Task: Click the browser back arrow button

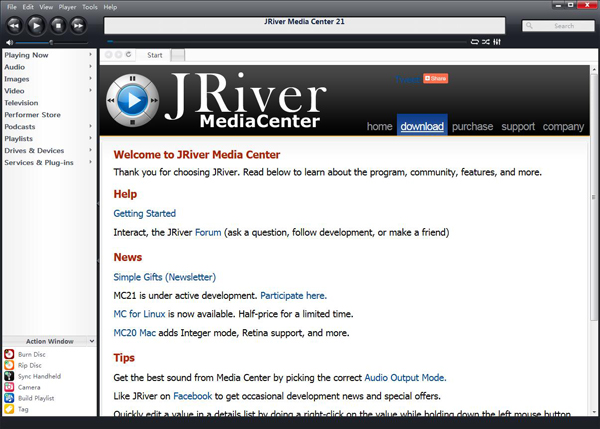Action: click(108, 55)
